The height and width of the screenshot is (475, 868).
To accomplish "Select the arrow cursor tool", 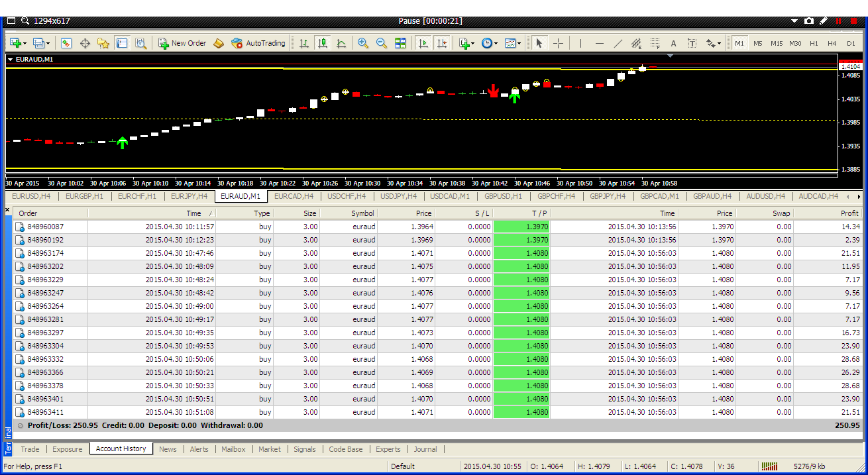I will 539,43.
